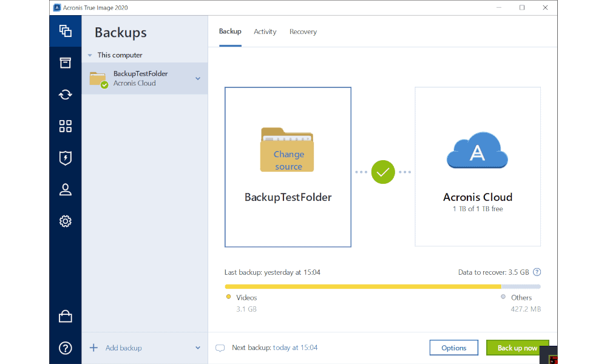This screenshot has height=364, width=607.
Task: Click the "Data to recover: 3.5 GB" text
Action: (493, 272)
